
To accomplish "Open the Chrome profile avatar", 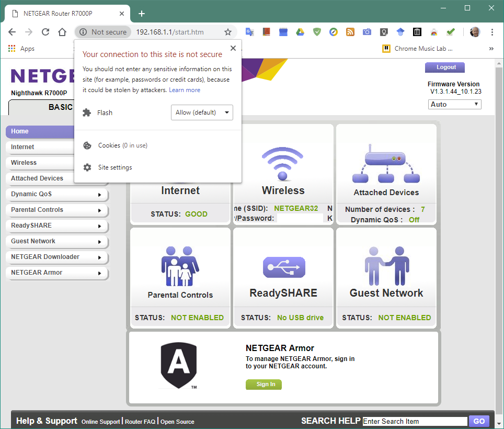I will 475,32.
